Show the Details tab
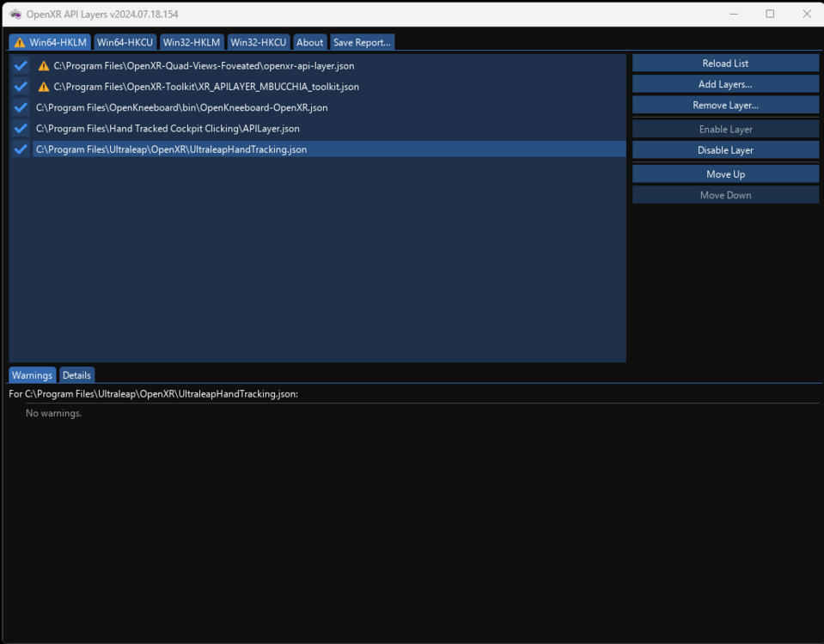The width and height of the screenshot is (824, 644). 76,375
